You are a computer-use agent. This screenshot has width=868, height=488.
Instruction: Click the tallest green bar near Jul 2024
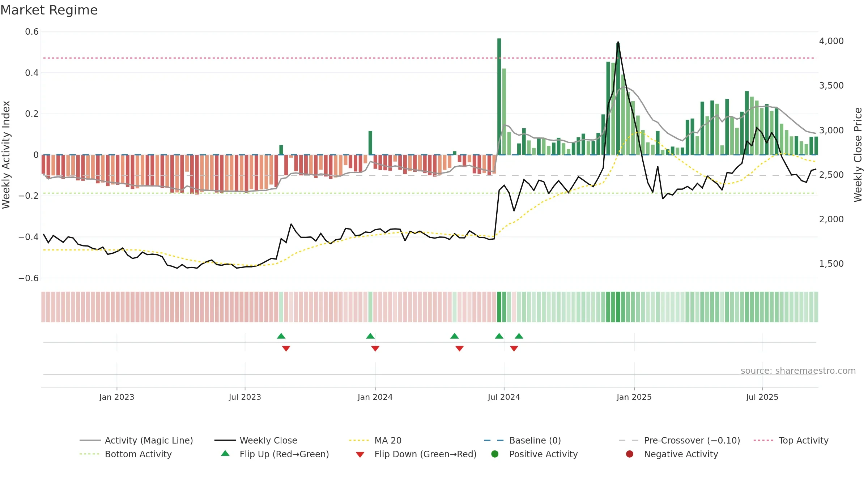pyautogui.click(x=499, y=97)
